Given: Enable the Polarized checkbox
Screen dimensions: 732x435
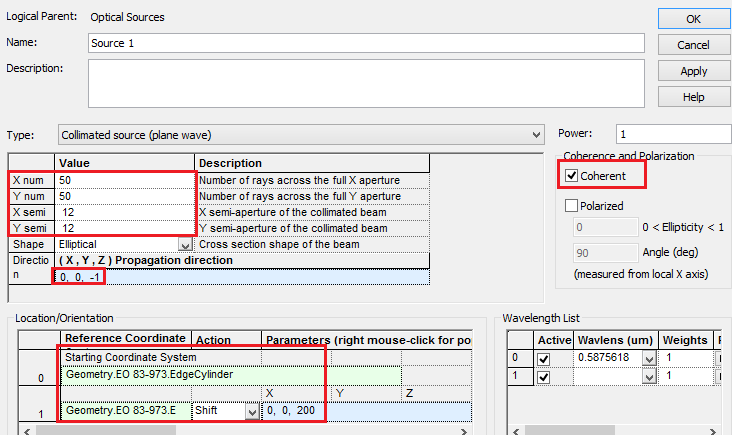Looking at the screenshot, I should pos(571,205).
